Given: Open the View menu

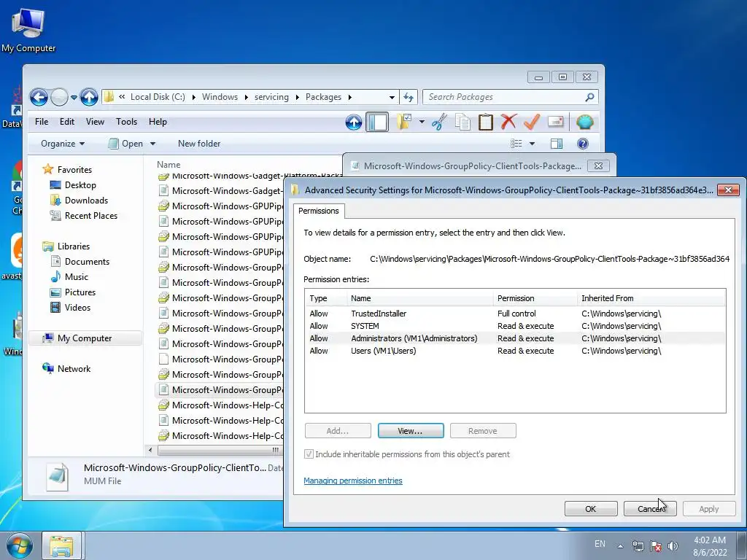Looking at the screenshot, I should (x=95, y=122).
